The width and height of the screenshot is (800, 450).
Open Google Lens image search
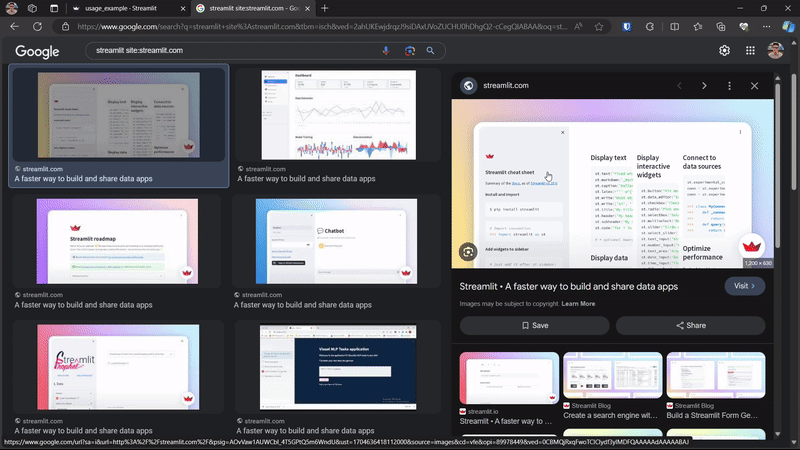[x=409, y=50]
